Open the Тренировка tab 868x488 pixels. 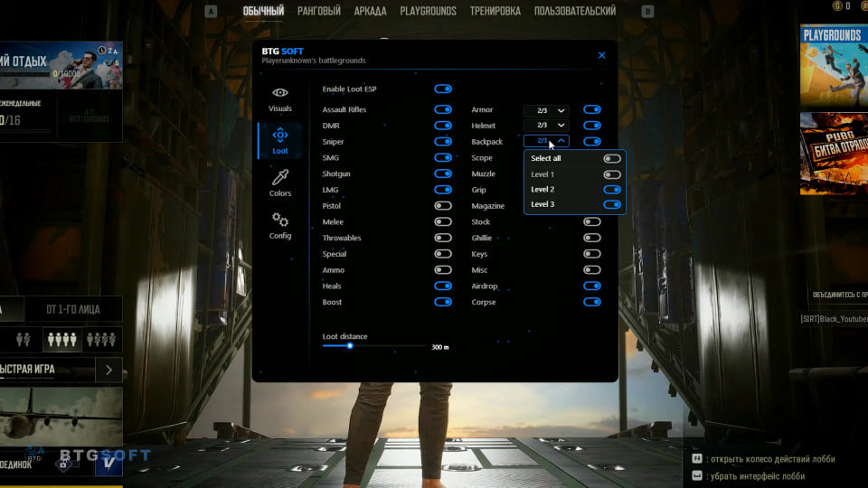(x=495, y=11)
